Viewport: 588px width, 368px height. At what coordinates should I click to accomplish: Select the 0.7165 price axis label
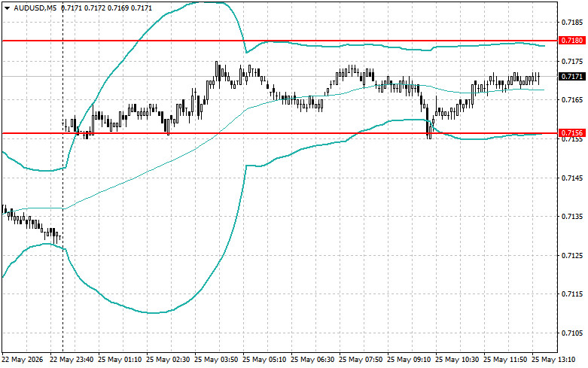tap(572, 99)
